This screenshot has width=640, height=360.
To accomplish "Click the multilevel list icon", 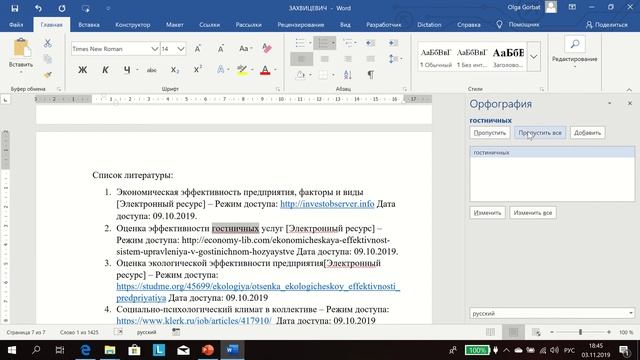I will coord(347,43).
